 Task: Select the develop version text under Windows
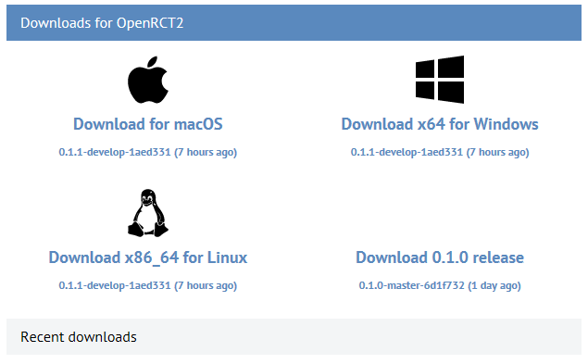440,152
